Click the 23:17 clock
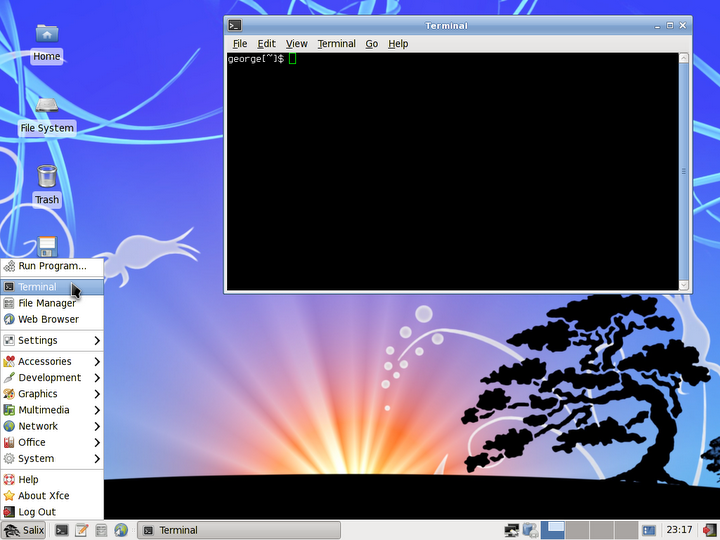 click(679, 530)
